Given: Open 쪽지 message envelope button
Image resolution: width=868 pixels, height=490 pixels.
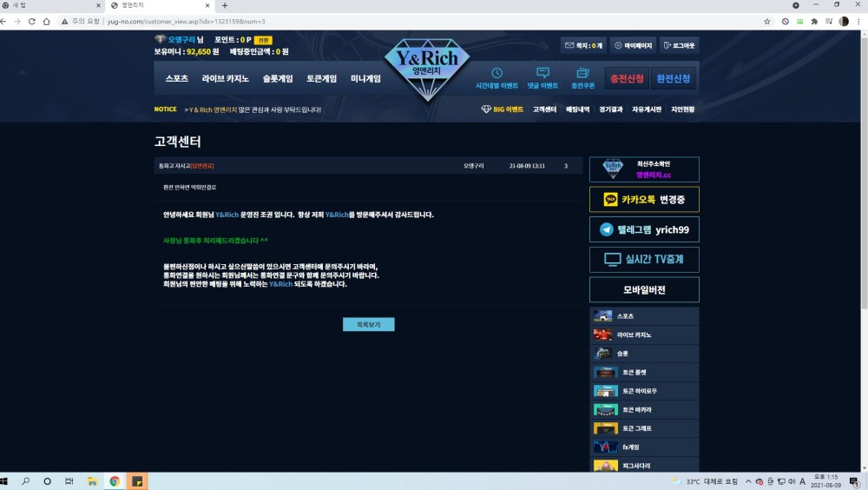Looking at the screenshot, I should point(583,45).
